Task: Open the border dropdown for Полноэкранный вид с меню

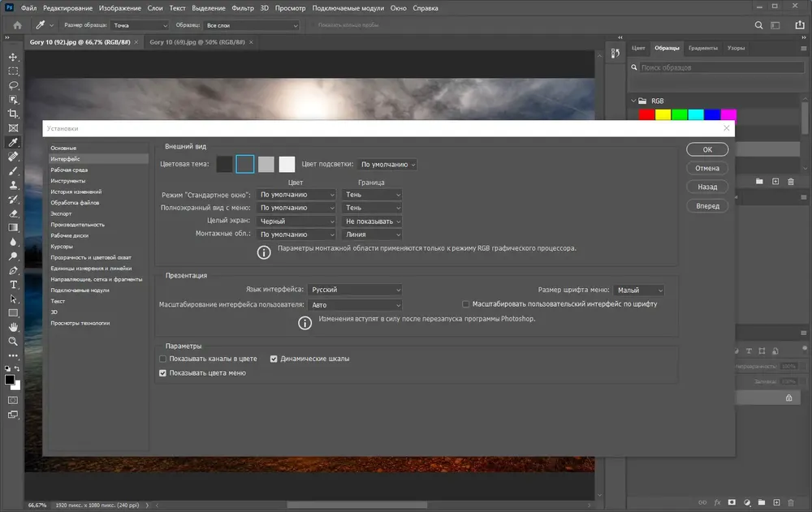Action: (x=372, y=208)
